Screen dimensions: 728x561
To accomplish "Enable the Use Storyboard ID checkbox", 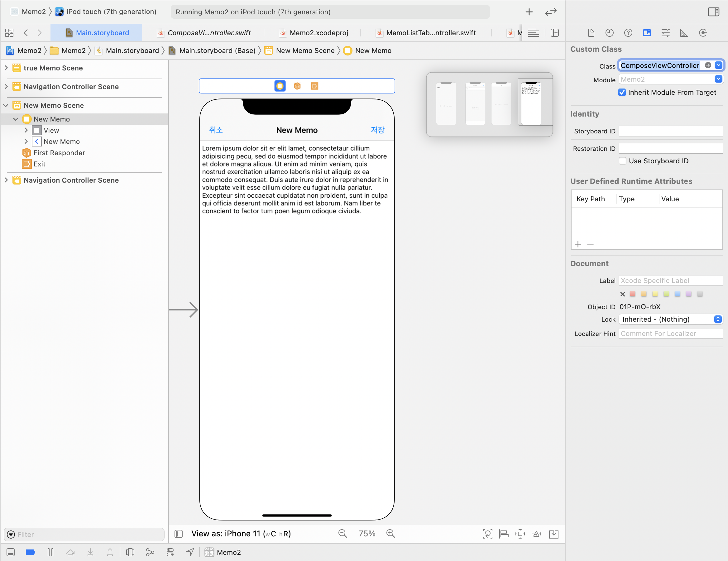I will (622, 161).
